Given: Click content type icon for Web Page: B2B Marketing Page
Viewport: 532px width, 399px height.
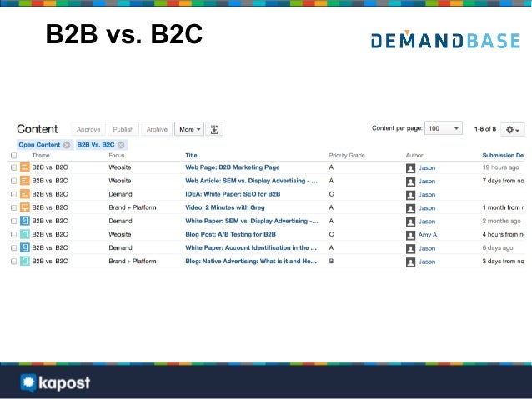Looking at the screenshot, I should [25, 167].
